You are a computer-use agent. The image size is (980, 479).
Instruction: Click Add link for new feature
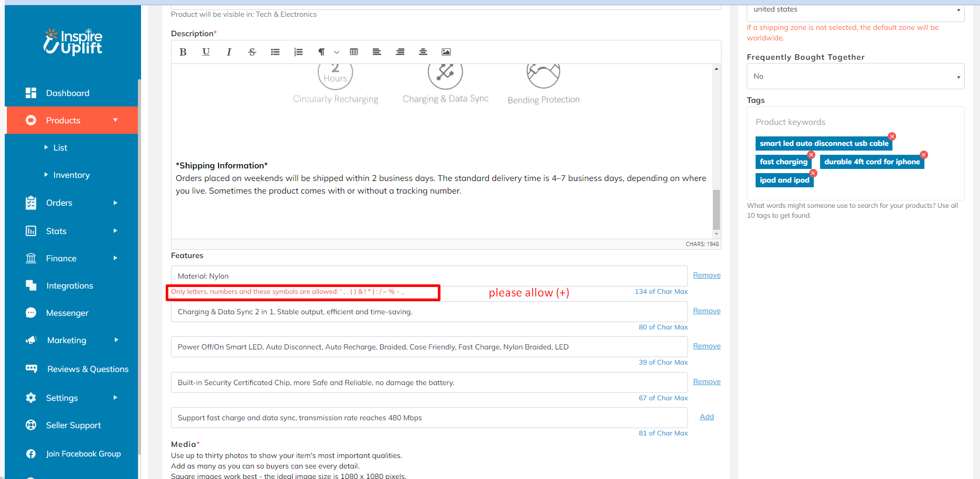coord(706,417)
